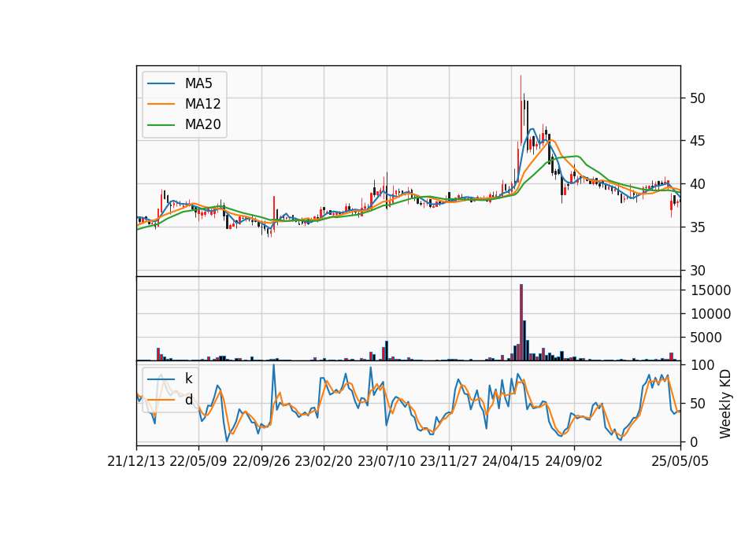Click the 21/12/13 date axis label
This screenshot has width=756, height=543.
(136, 461)
